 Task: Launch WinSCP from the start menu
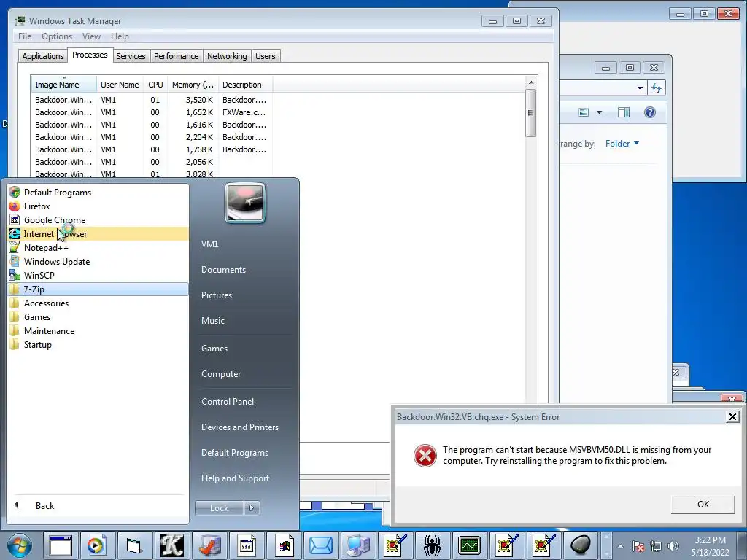click(98, 275)
